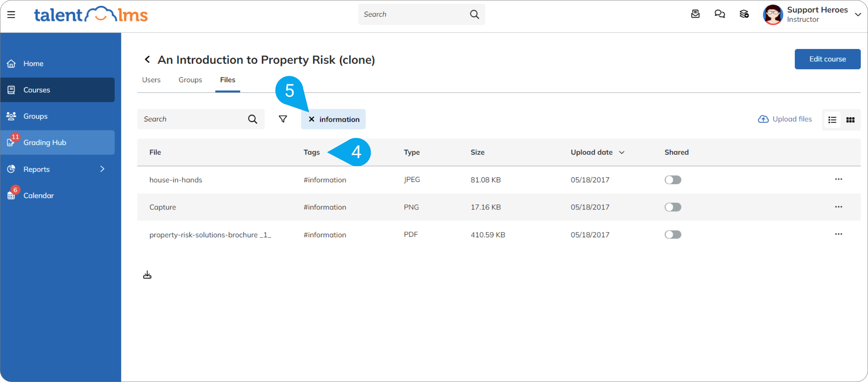Viewport: 868px width, 382px height.
Task: Expand the user profile dropdown arrow
Action: click(858, 15)
